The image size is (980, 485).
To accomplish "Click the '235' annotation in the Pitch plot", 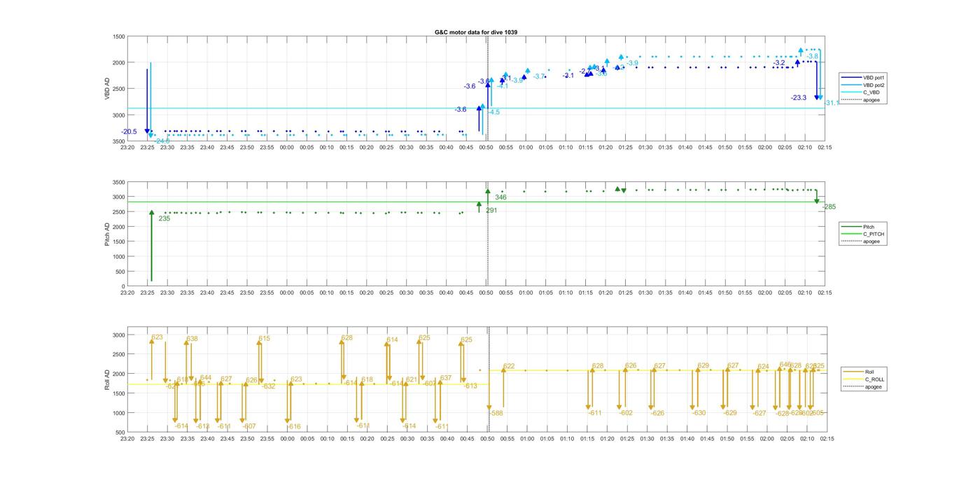I will (x=164, y=218).
